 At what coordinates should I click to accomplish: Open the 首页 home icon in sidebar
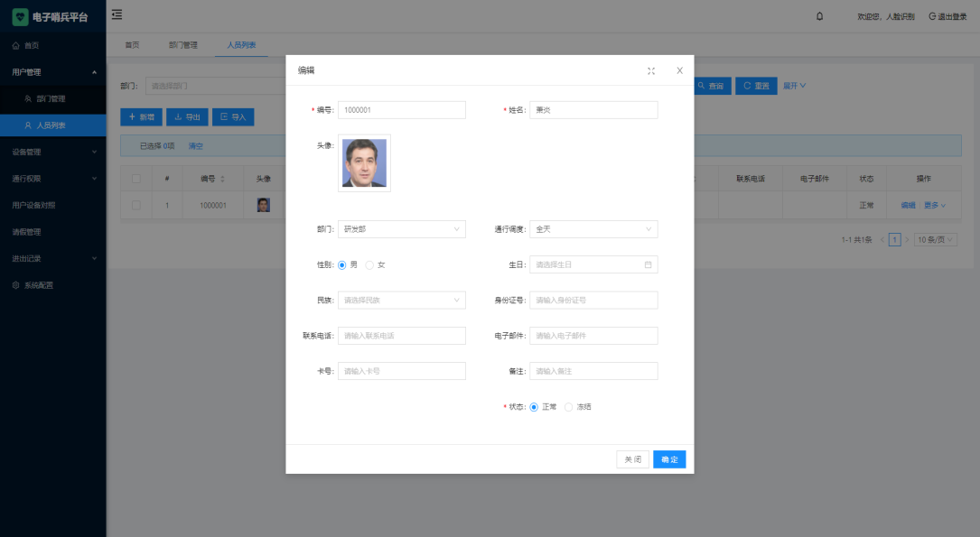tap(15, 44)
